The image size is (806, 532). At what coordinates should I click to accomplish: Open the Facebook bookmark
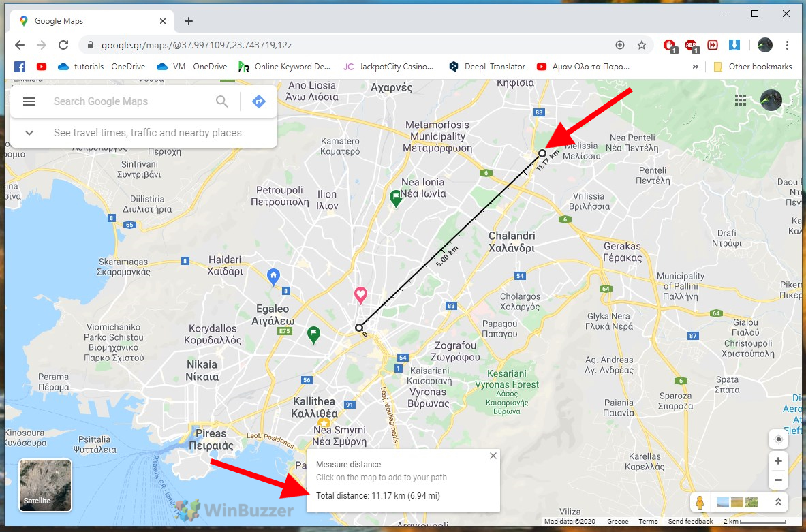point(20,67)
